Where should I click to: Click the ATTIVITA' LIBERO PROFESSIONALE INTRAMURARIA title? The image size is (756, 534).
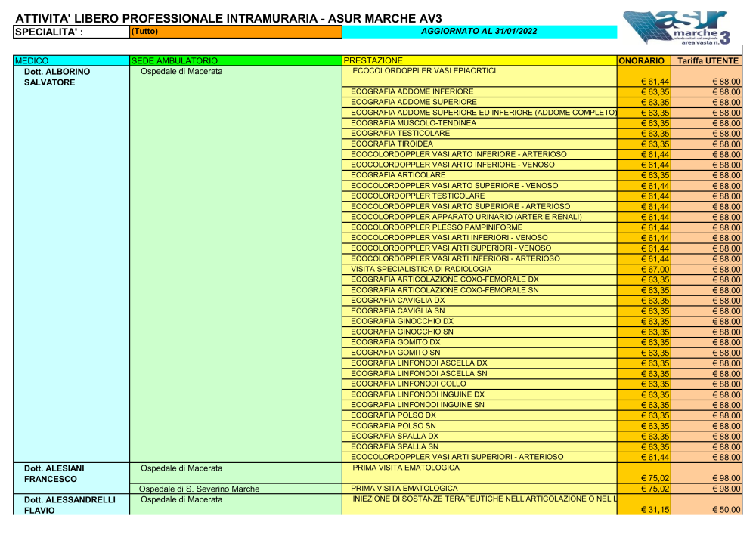pos(228,18)
